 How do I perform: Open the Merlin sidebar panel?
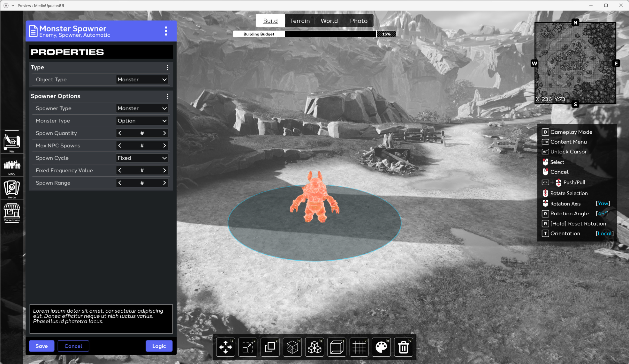click(x=12, y=189)
